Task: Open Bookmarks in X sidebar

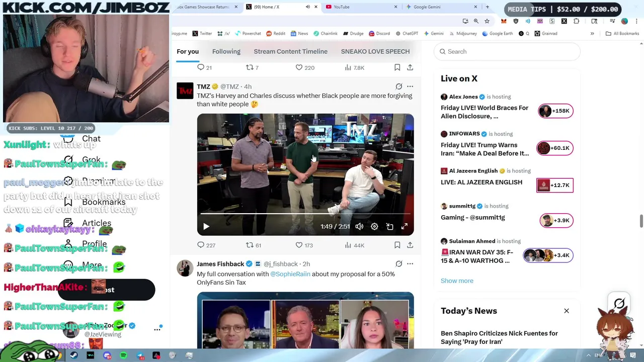Action: (x=95, y=202)
